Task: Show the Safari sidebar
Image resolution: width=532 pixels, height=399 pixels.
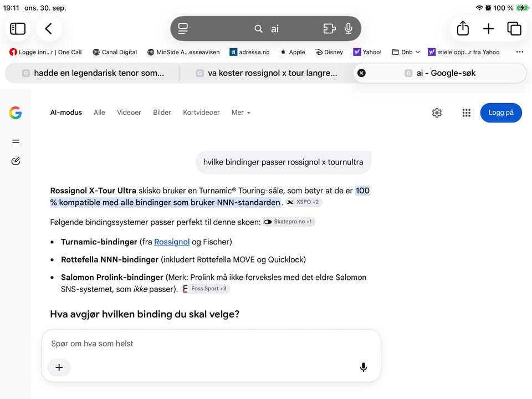Action: pyautogui.click(x=18, y=28)
